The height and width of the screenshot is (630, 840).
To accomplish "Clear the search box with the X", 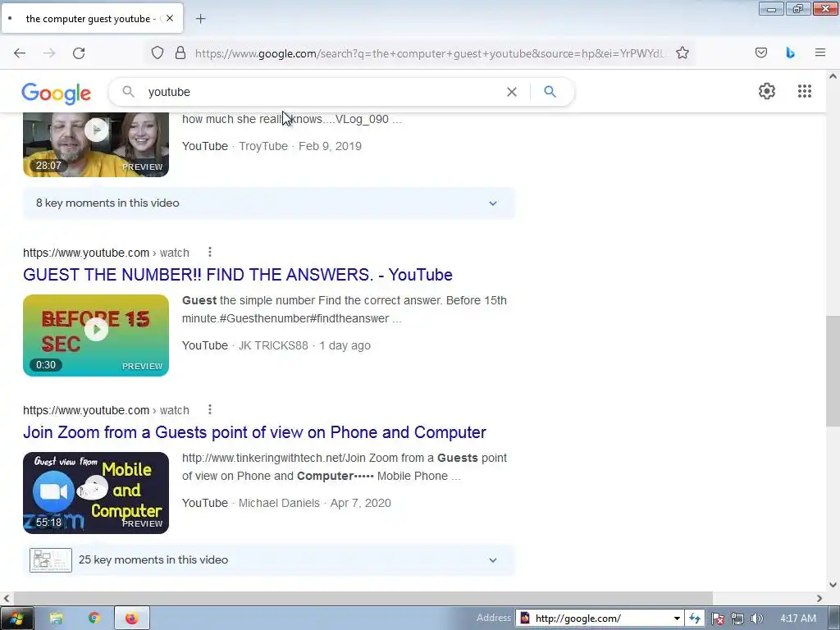I will point(512,92).
